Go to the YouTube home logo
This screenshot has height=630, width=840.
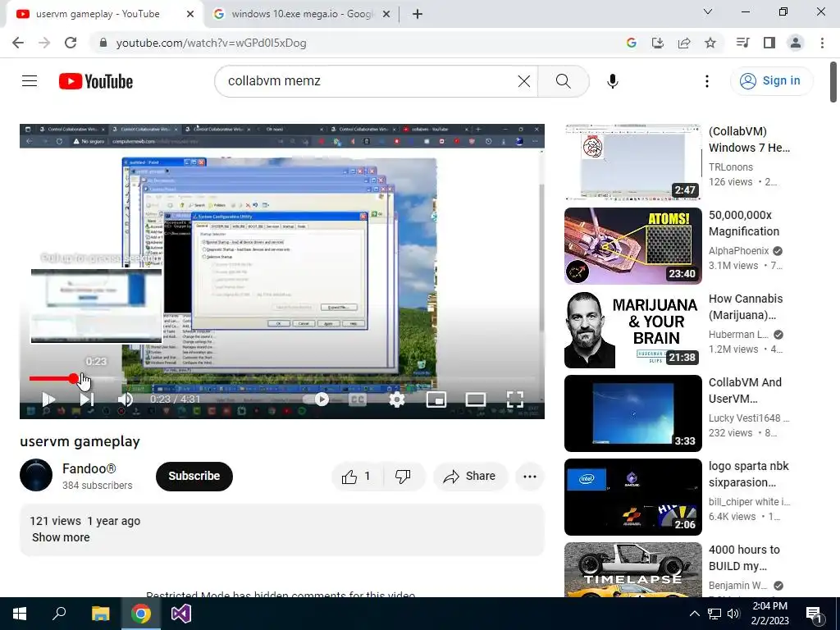[x=96, y=81]
